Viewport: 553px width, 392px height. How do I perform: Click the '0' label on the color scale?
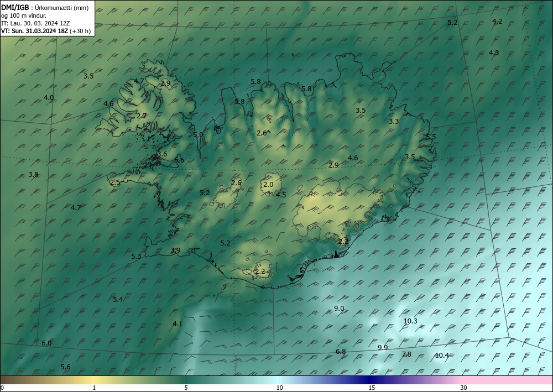pyautogui.click(x=2, y=388)
